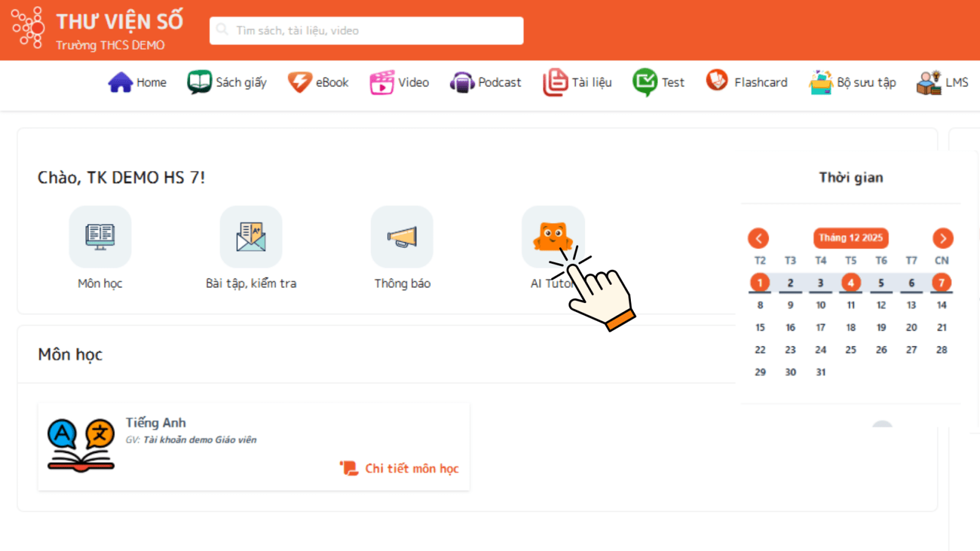Launch the AI Tutor mascot icon

(x=552, y=235)
